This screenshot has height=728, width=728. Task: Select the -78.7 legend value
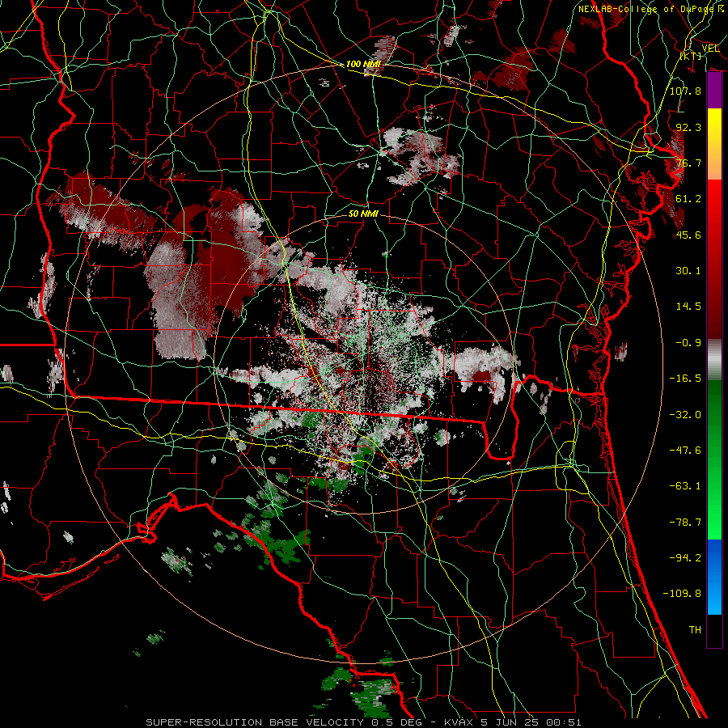point(685,523)
